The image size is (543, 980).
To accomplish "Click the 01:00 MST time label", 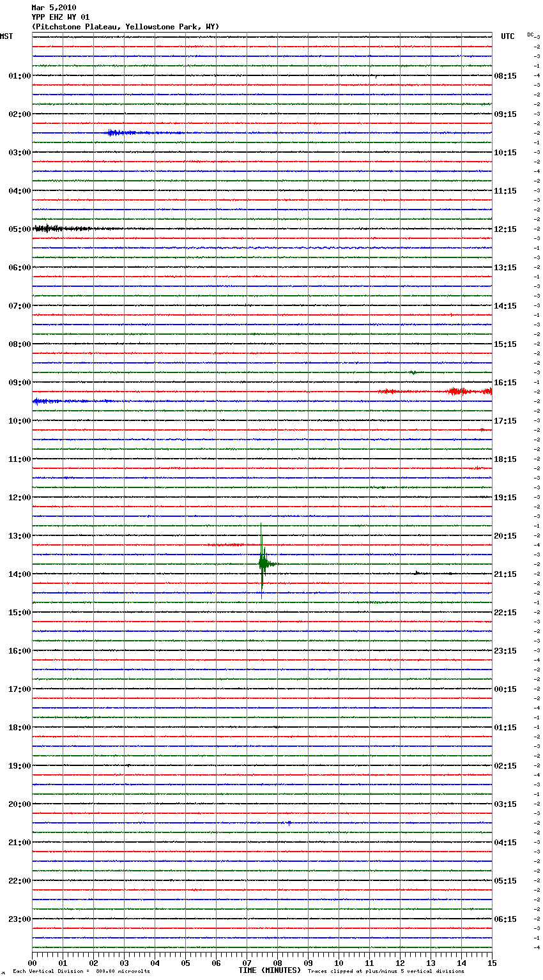I will coord(19,76).
